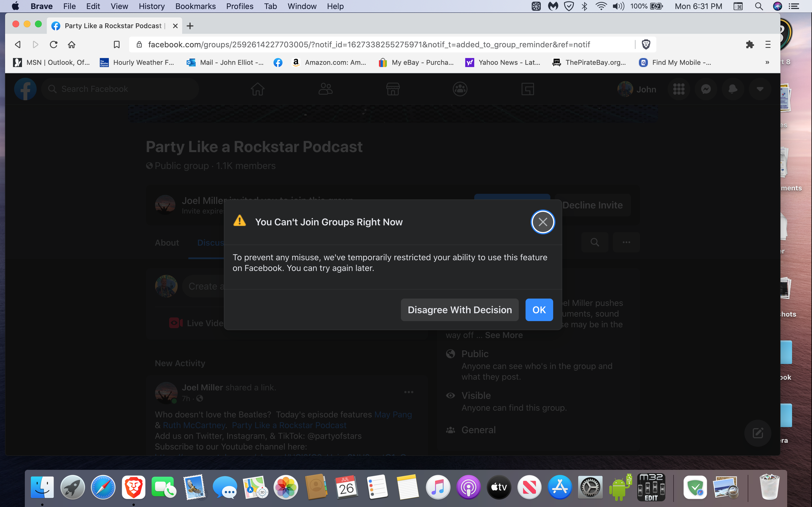The width and height of the screenshot is (812, 507).
Task: Open the Facebook Marketplace icon
Action: click(392, 89)
